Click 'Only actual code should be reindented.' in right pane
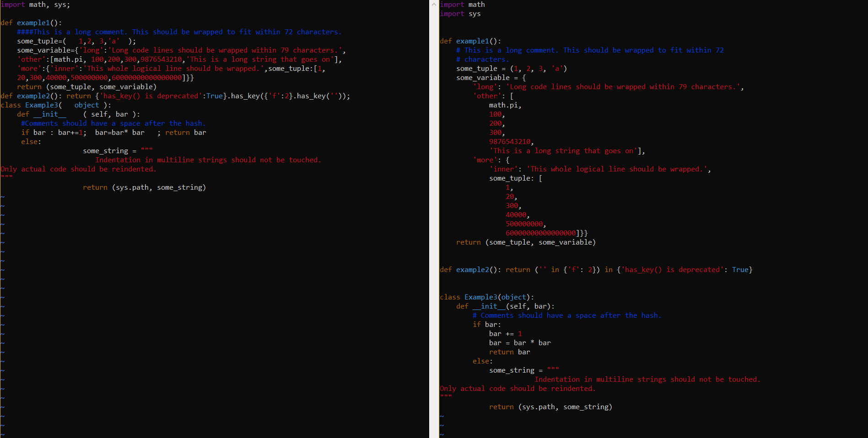868x438 pixels. [518, 389]
